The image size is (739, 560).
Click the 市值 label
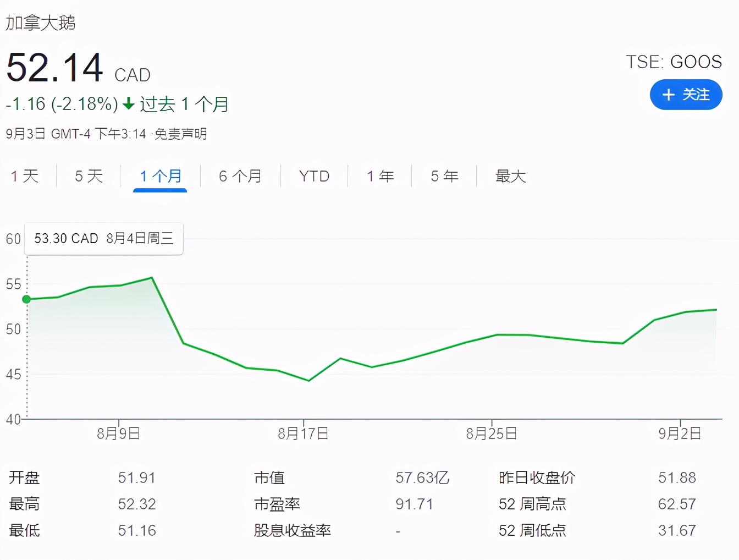(x=269, y=477)
